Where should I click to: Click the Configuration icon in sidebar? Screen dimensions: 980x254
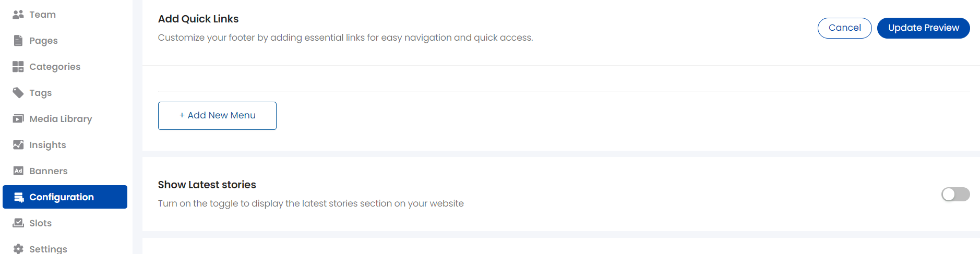click(x=19, y=197)
